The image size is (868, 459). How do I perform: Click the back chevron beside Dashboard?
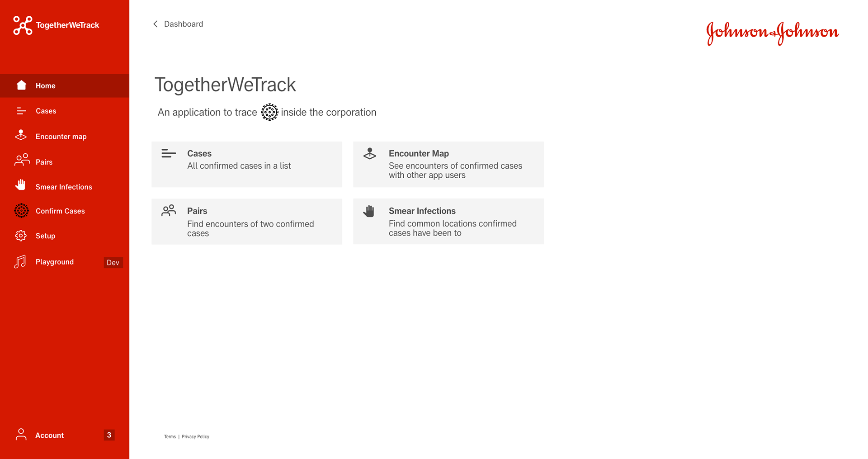coord(156,24)
